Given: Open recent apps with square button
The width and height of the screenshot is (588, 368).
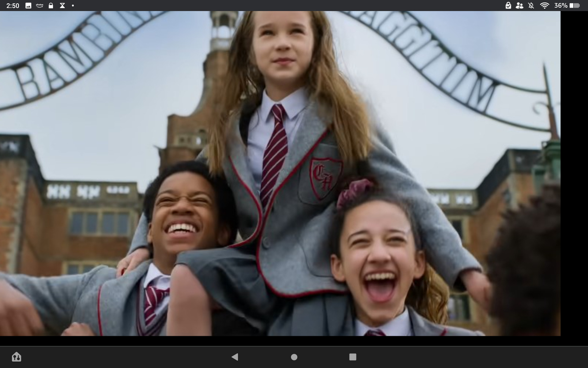Looking at the screenshot, I should click(352, 357).
